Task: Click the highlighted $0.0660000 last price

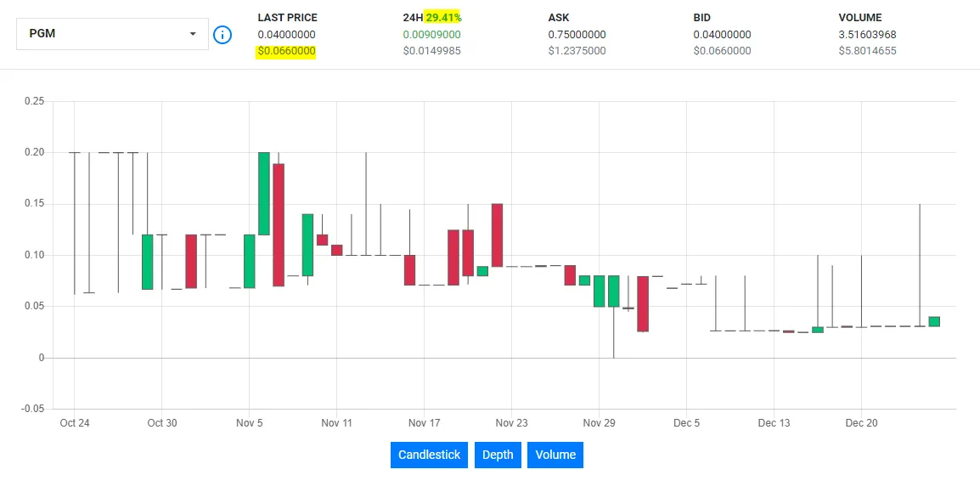Action: coord(286,51)
